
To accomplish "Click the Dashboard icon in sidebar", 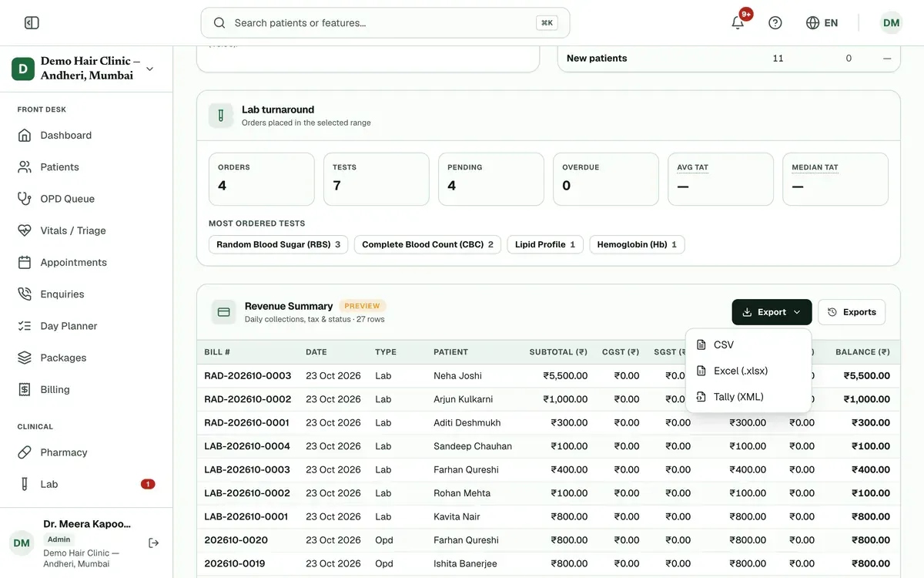I will pyautogui.click(x=25, y=136).
